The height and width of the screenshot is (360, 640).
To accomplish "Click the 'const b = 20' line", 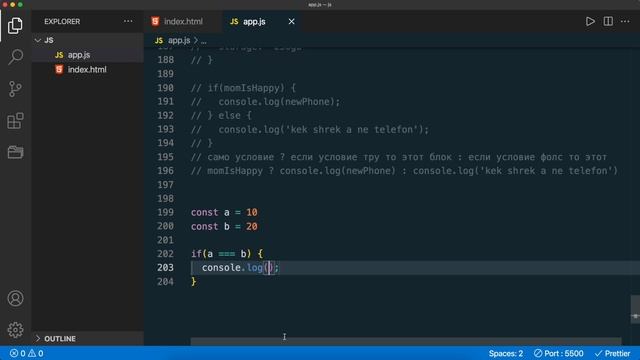I will 224,226.
